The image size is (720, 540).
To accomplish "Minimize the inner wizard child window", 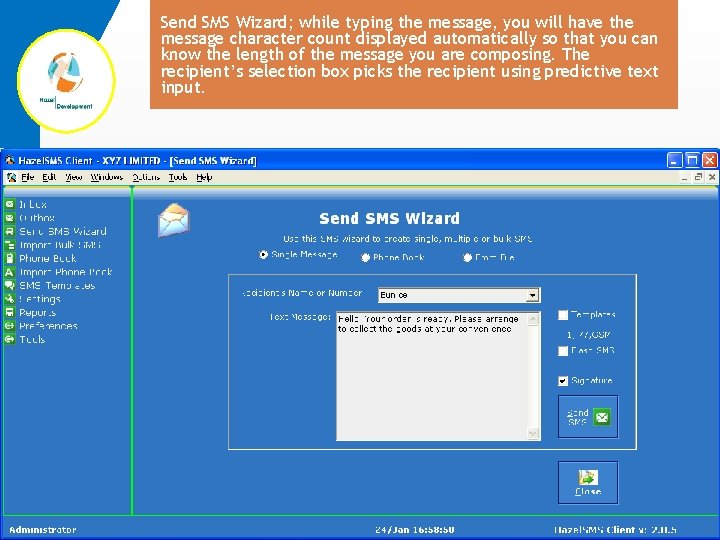I will click(685, 177).
